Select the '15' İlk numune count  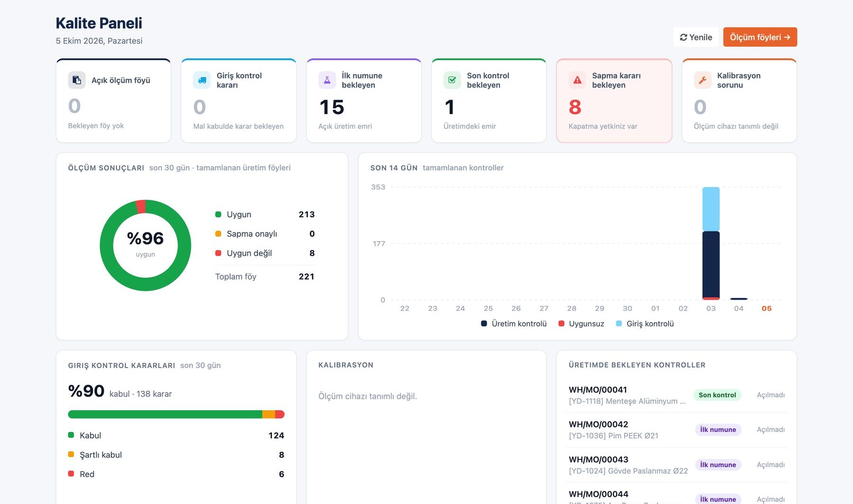coord(332,107)
